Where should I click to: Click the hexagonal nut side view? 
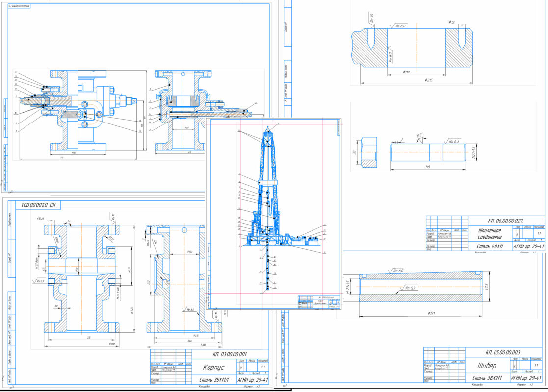coord(369,151)
